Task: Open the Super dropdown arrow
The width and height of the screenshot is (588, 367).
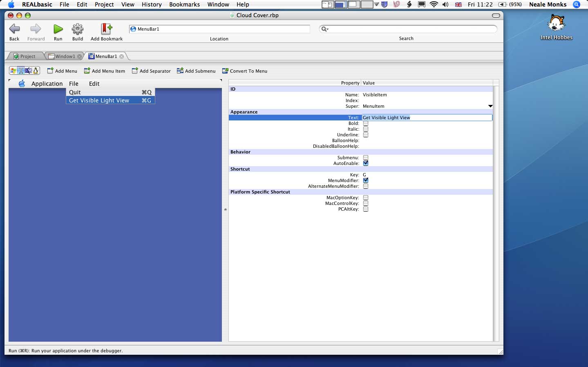Action: point(490,106)
